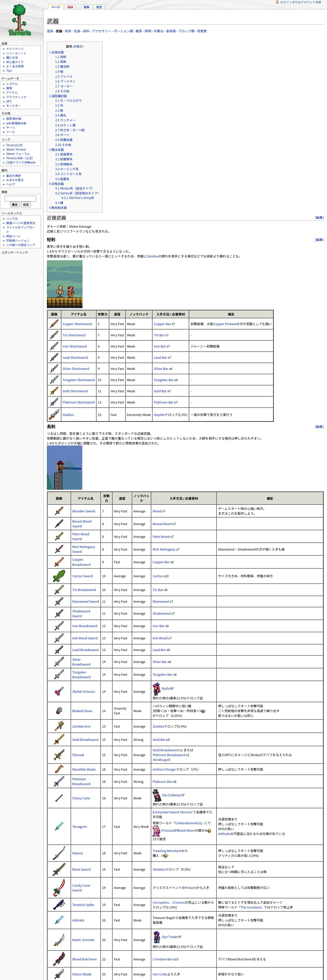Jump to 2 遠距離武器 in contents
The image size is (327, 980).
[x=58, y=96]
